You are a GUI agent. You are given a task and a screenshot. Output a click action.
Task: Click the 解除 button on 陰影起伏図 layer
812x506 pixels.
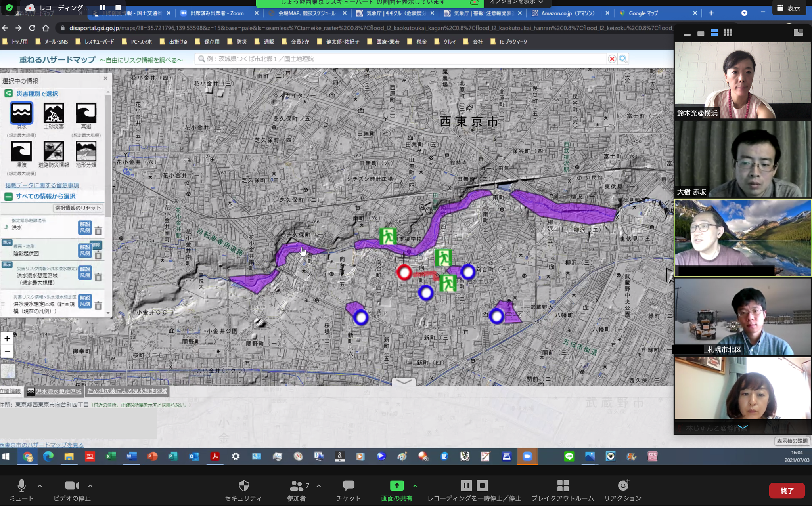(96, 244)
